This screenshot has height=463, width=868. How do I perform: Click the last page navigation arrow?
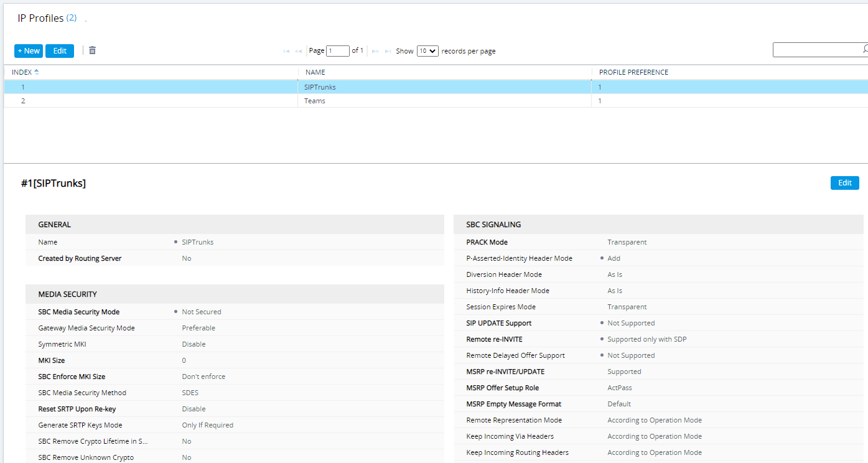[388, 51]
